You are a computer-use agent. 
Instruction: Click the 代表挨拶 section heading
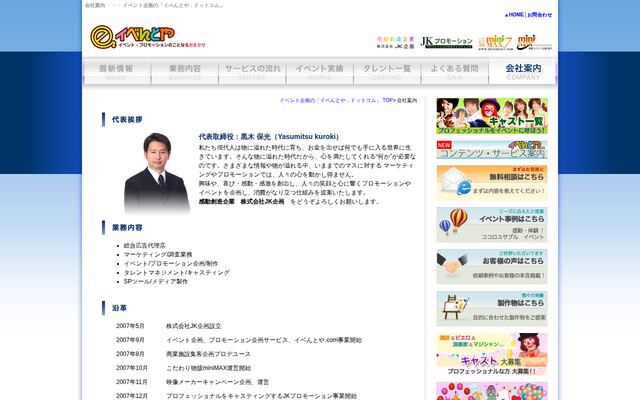coord(127,120)
